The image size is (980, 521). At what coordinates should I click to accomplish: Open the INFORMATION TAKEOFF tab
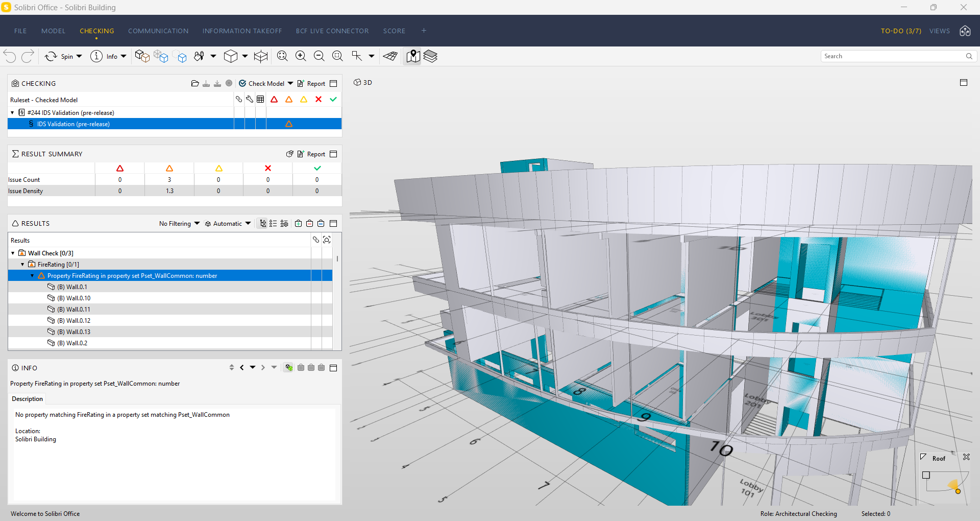click(x=242, y=31)
